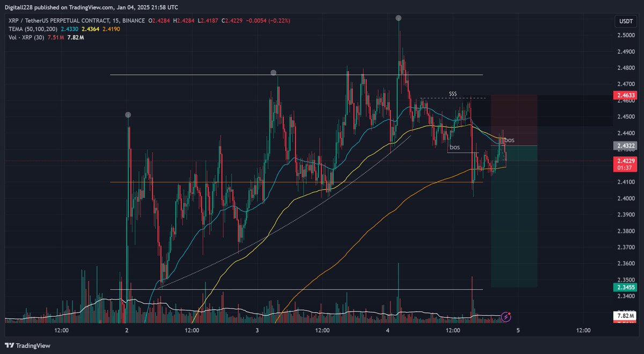
Task: Click the date label 5 on the time axis
Action: 518,330
